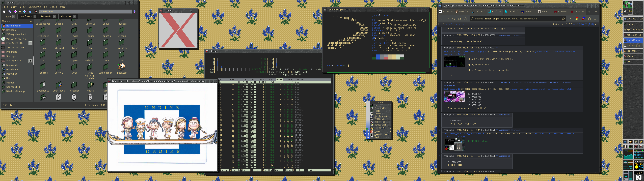Open the extensions puzzle piece icon

click(589, 19)
